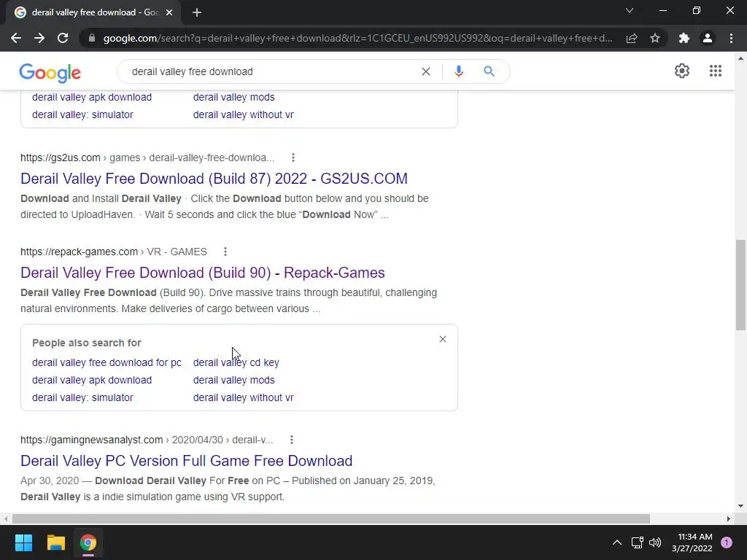Open the Derail Valley PC Version Full Game link
Image resolution: width=747 pixels, height=560 pixels.
(186, 461)
